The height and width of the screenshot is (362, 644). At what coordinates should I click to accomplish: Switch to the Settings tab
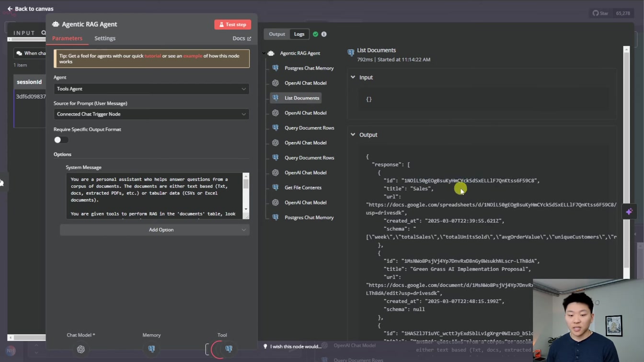[x=105, y=38]
